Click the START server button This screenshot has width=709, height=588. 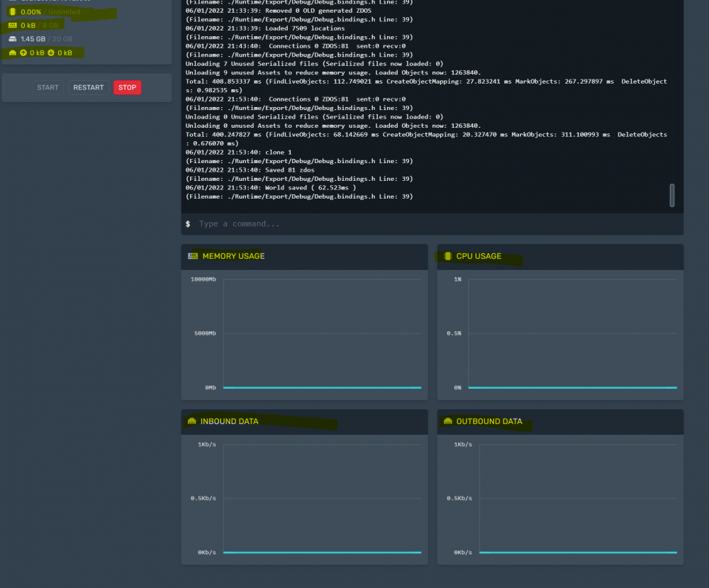click(x=48, y=87)
